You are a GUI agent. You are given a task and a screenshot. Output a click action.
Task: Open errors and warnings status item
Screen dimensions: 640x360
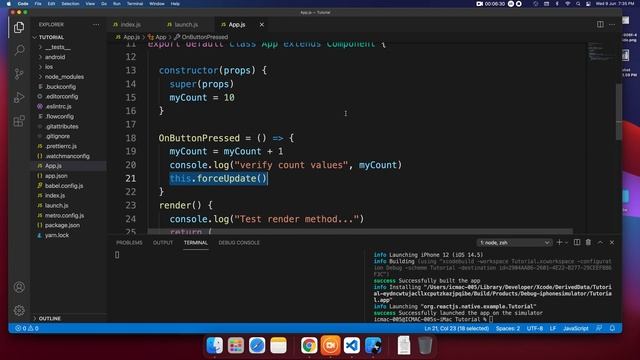[27, 328]
